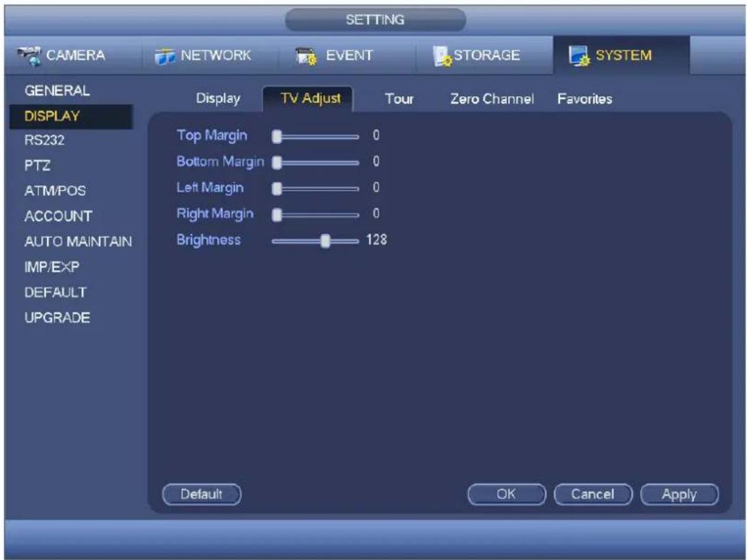Open the Zero Channel tab
The width and height of the screenshot is (747, 560).
492,99
